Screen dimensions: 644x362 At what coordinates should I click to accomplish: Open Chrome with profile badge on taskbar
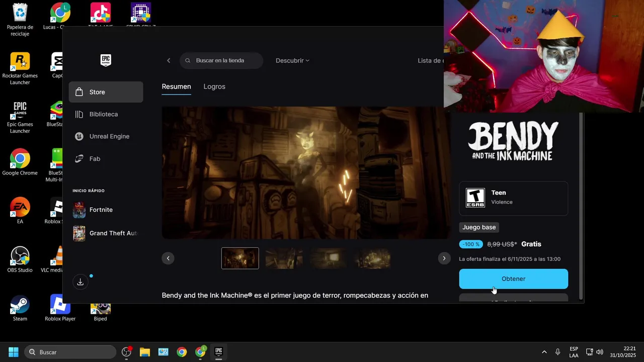coord(201,352)
